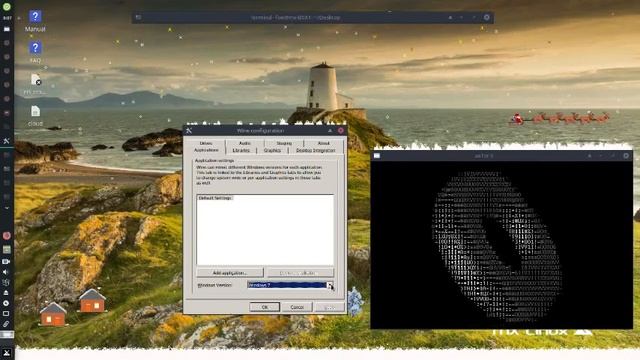The width and height of the screenshot is (640, 360).
Task: Click the paperclip clipboard icon in the panel
Action: pos(6,324)
